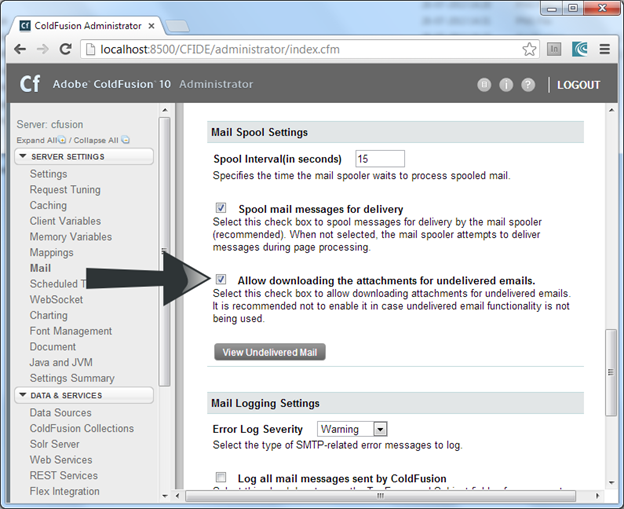Click the info circle icon in header
Screen dimensions: 624x509
(x=506, y=84)
